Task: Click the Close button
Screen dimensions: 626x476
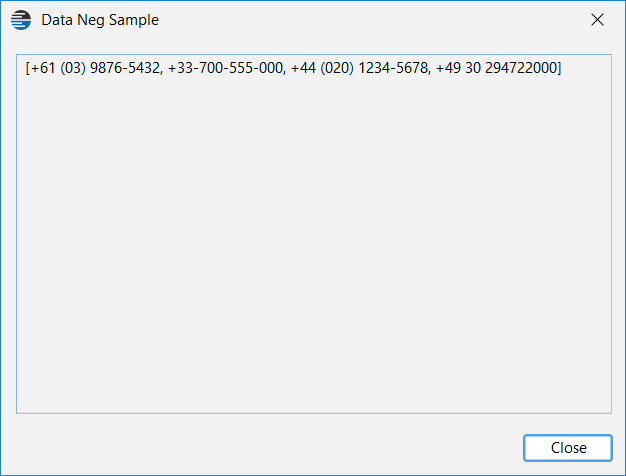Action: click(568, 448)
